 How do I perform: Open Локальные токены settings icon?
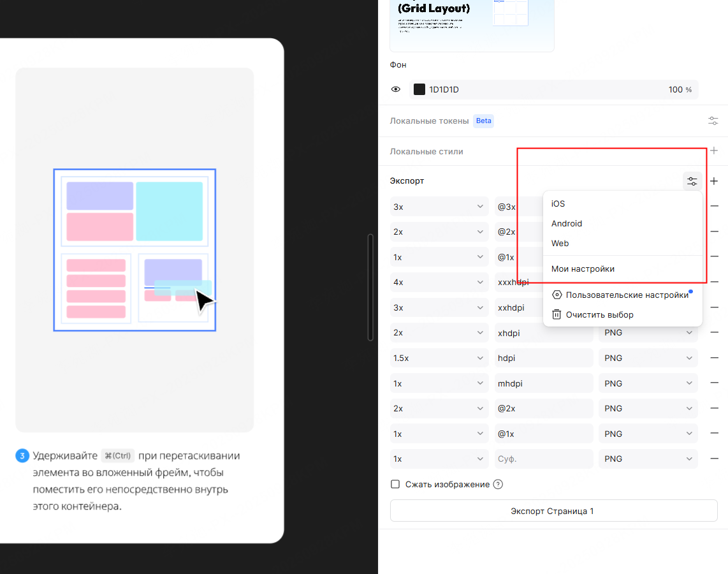pyautogui.click(x=713, y=121)
